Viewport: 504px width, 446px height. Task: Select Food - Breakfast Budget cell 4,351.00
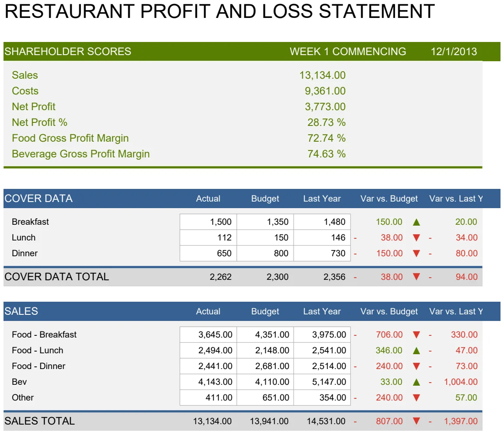pos(265,334)
